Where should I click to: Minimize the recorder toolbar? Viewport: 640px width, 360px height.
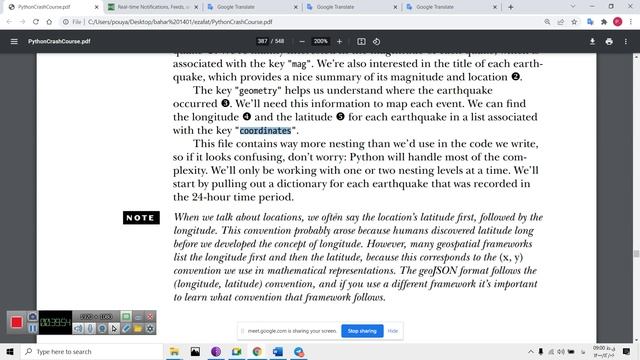click(138, 317)
